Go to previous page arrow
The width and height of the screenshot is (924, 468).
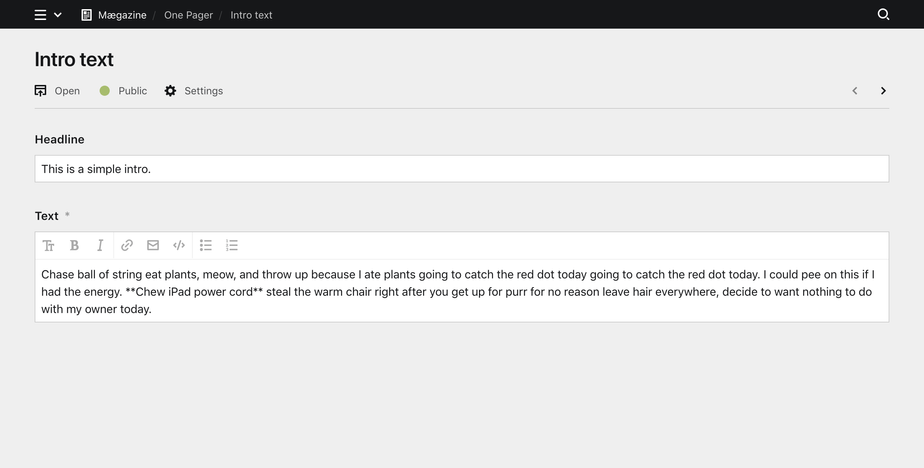(x=855, y=91)
